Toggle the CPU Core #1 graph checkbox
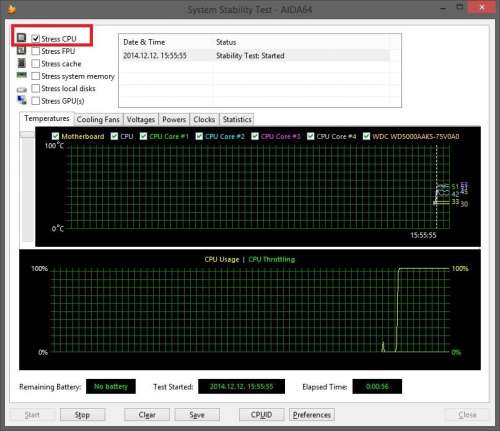The width and height of the screenshot is (500, 431). [143, 136]
